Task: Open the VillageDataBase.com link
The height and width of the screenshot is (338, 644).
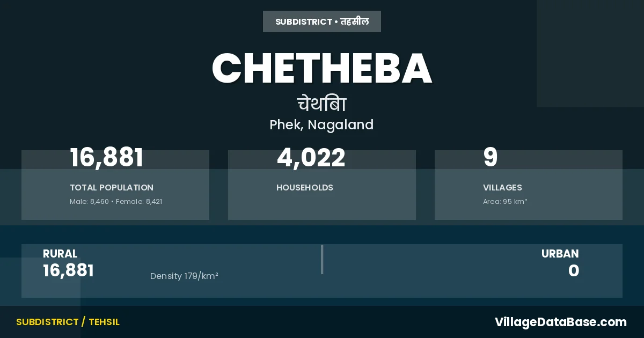Action: click(560, 322)
